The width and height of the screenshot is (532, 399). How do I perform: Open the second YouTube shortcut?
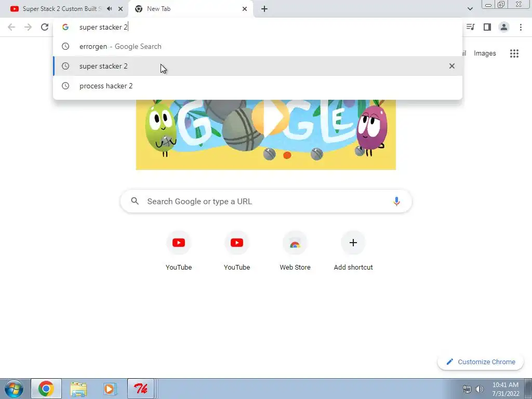pos(237,251)
